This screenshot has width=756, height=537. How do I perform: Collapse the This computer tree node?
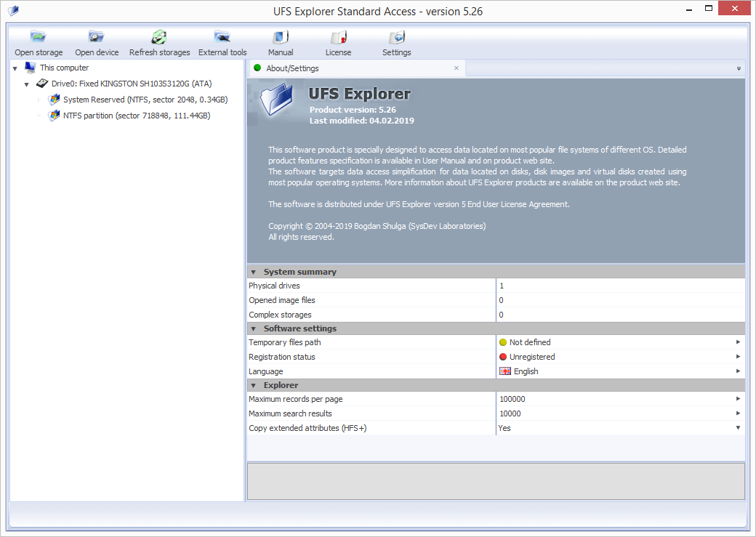coord(15,68)
